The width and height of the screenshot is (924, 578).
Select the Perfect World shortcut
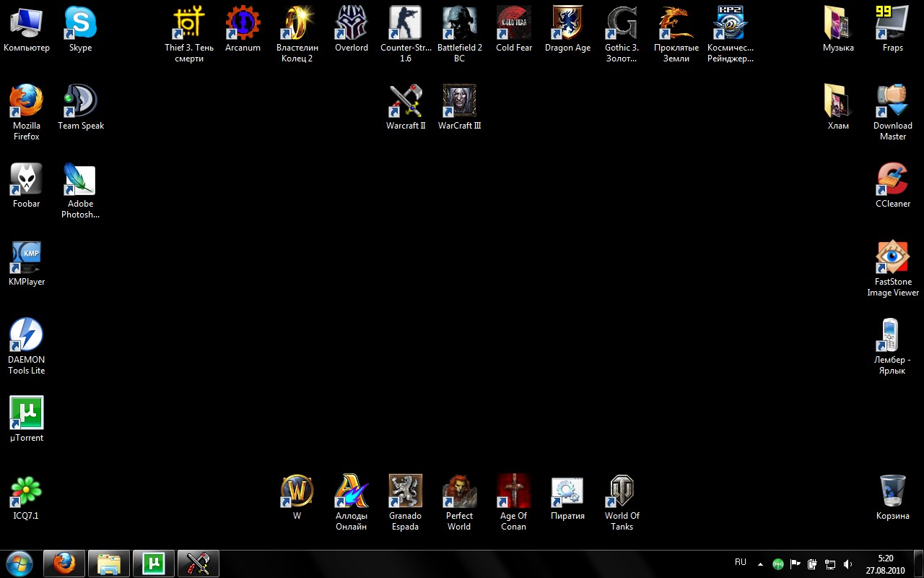pos(459,502)
